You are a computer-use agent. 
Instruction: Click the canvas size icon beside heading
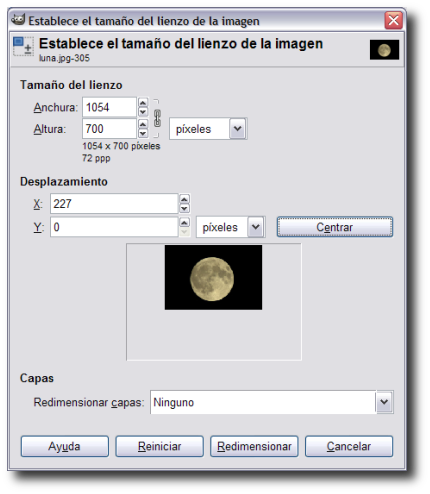point(23,46)
